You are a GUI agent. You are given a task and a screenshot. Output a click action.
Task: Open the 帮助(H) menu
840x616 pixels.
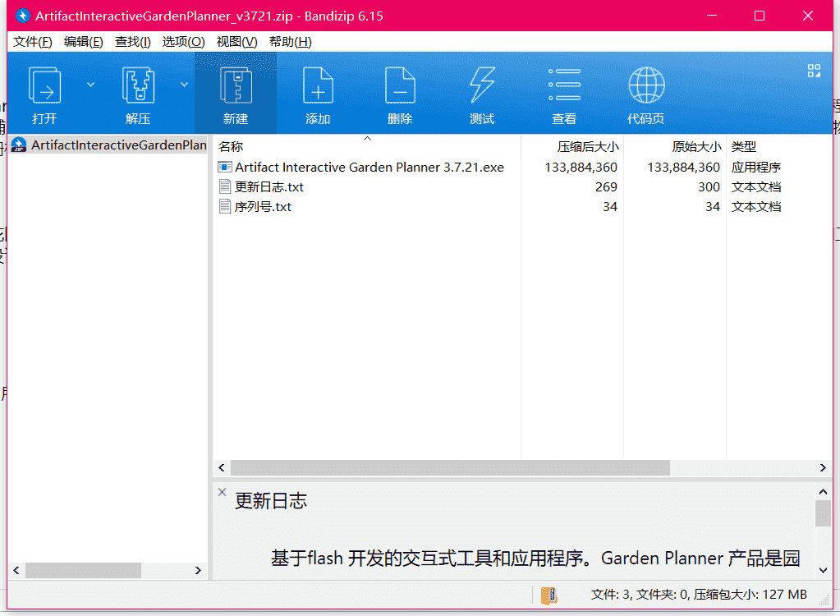pyautogui.click(x=291, y=42)
